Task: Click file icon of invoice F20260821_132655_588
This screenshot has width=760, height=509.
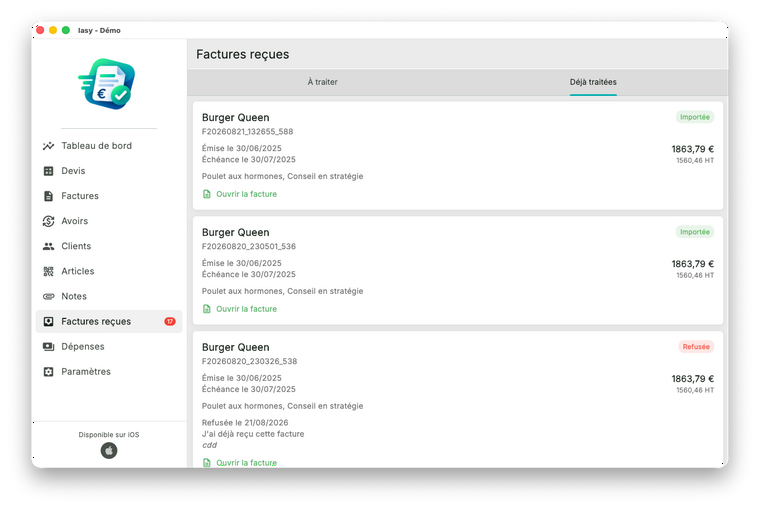Action: coord(206,194)
